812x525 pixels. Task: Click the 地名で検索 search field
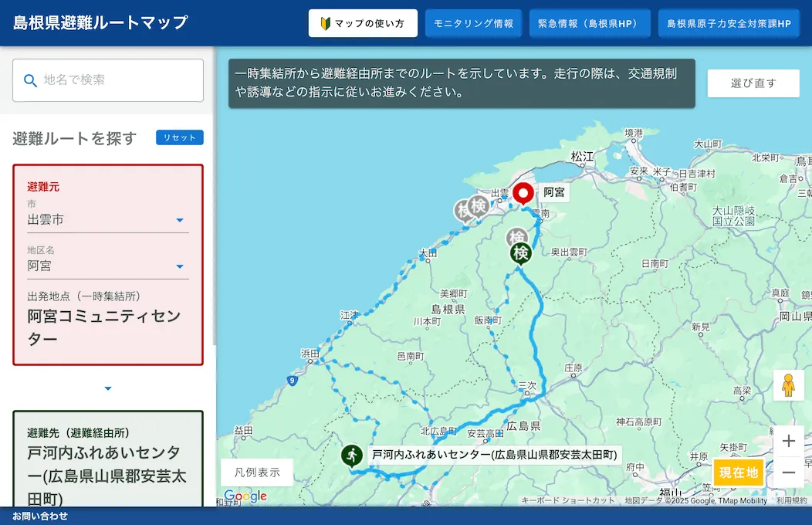(107, 80)
